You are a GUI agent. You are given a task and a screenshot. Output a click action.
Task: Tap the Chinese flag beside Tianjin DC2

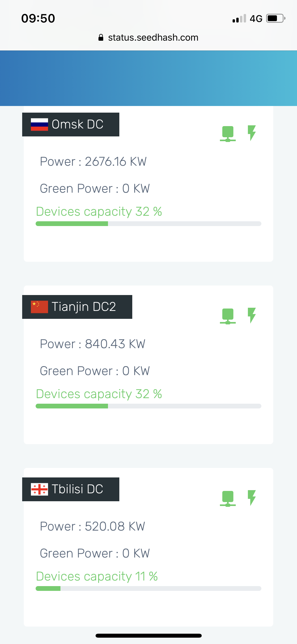pyautogui.click(x=39, y=307)
